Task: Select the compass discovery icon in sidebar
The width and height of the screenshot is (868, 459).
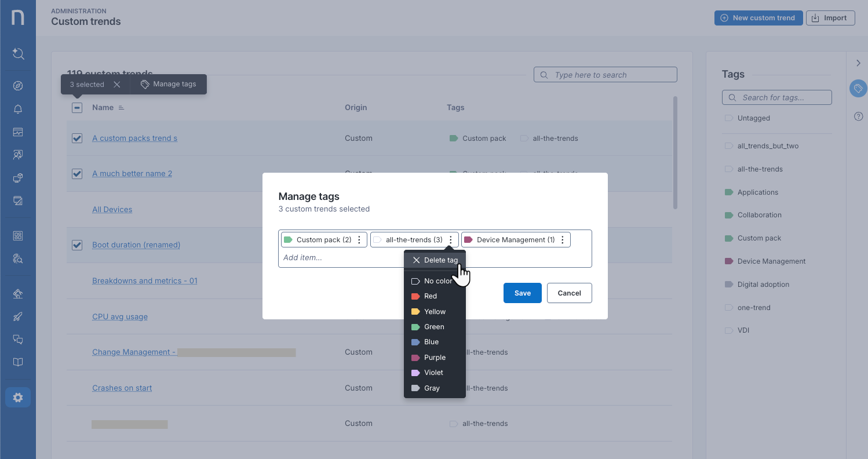Action: click(x=18, y=85)
